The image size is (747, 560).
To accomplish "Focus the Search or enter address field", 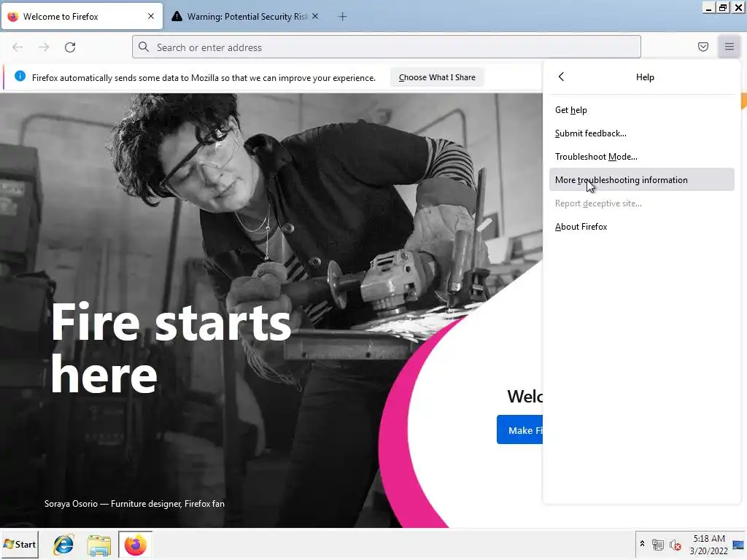I will pyautogui.click(x=387, y=47).
